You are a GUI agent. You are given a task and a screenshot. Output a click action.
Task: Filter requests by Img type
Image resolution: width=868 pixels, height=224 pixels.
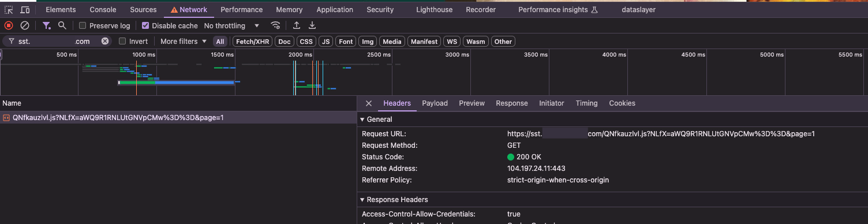click(368, 42)
